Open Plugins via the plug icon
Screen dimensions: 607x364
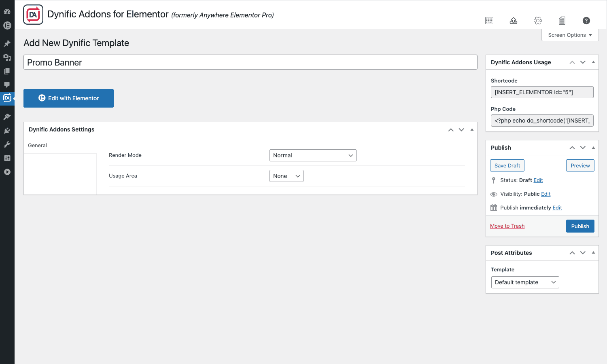7,131
